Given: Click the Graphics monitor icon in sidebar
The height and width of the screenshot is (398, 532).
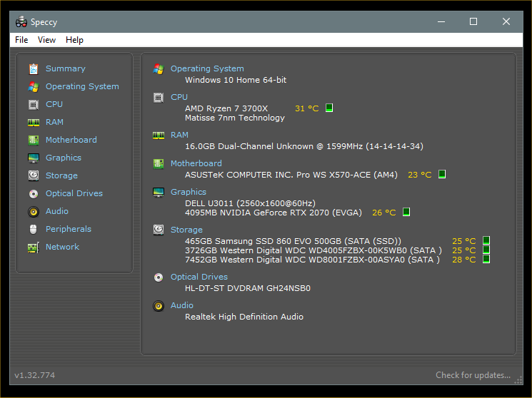Looking at the screenshot, I should [34, 158].
